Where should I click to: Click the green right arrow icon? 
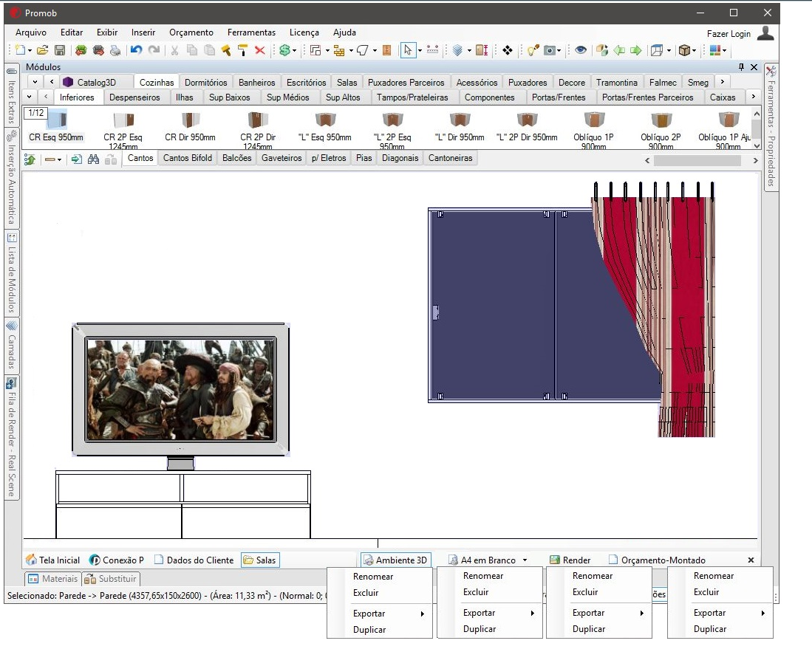[636, 50]
